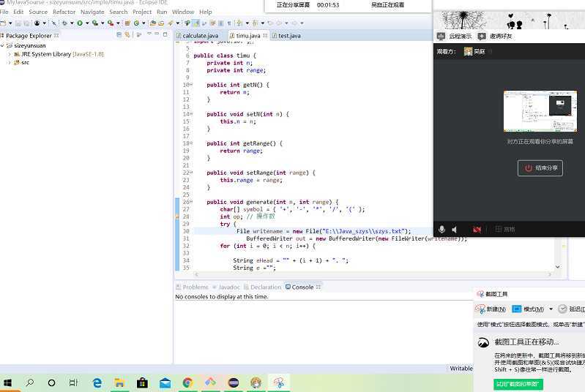Click the editor vertical scrollbar down arrow

coord(558,267)
